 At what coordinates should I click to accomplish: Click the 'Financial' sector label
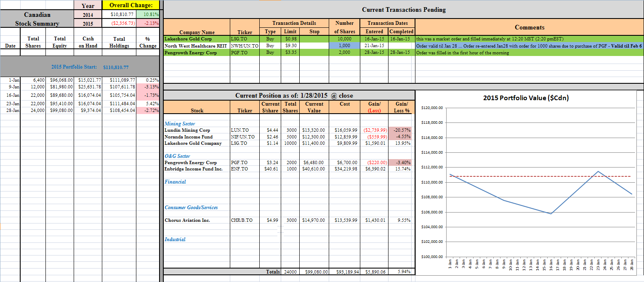pos(175,182)
